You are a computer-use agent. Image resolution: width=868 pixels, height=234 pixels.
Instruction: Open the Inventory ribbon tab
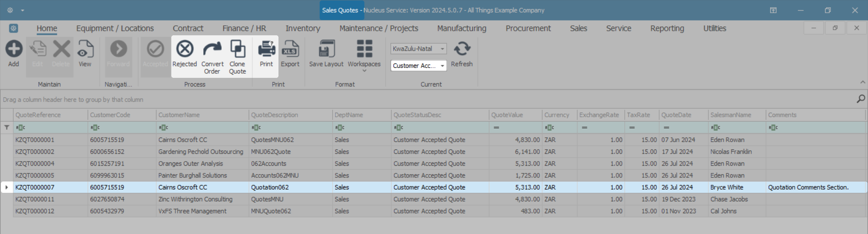(302, 29)
